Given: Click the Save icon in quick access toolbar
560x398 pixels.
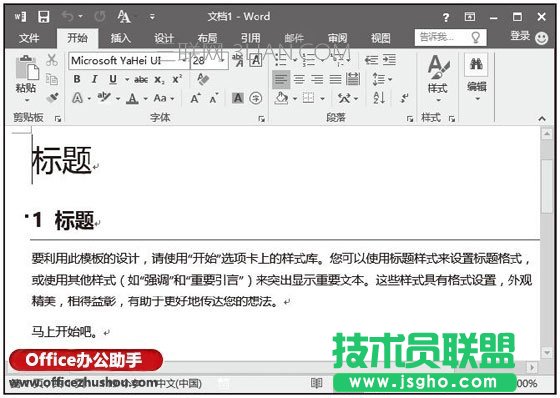Looking at the screenshot, I should pos(44,16).
